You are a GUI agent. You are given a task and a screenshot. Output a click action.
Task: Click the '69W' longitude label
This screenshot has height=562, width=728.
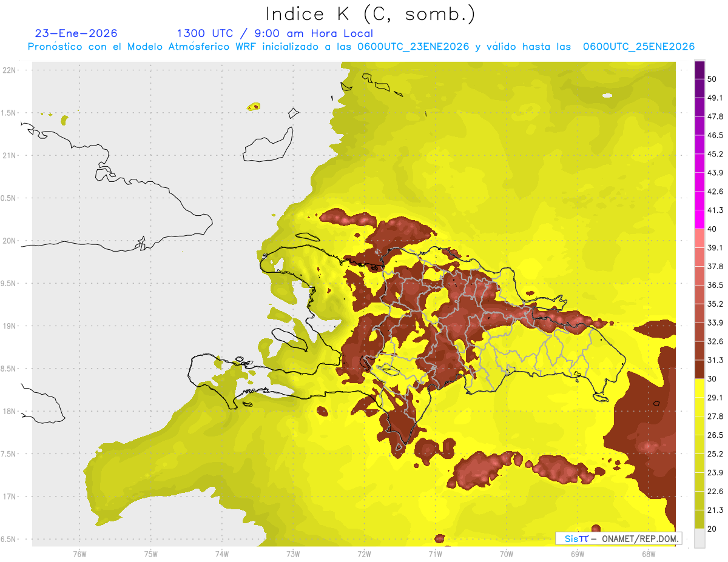[577, 554]
